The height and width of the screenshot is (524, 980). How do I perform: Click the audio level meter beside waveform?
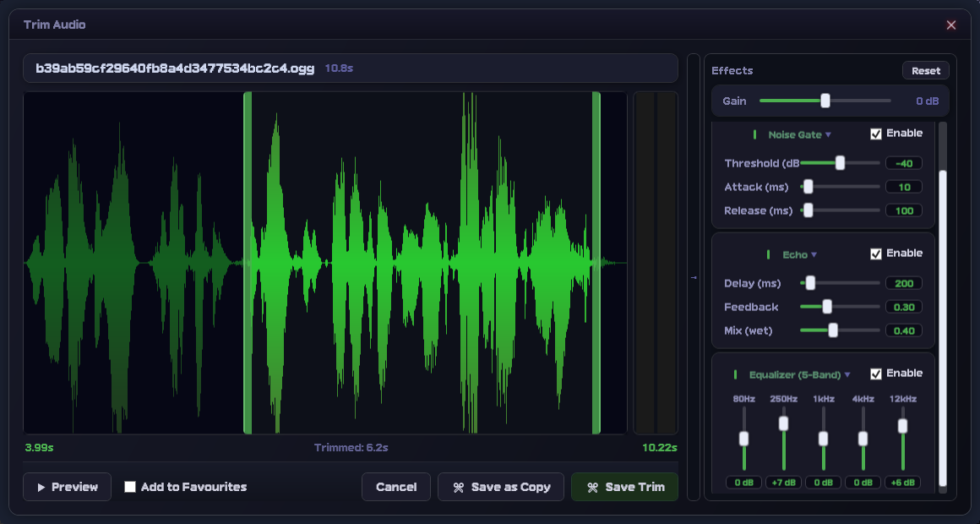point(656,263)
